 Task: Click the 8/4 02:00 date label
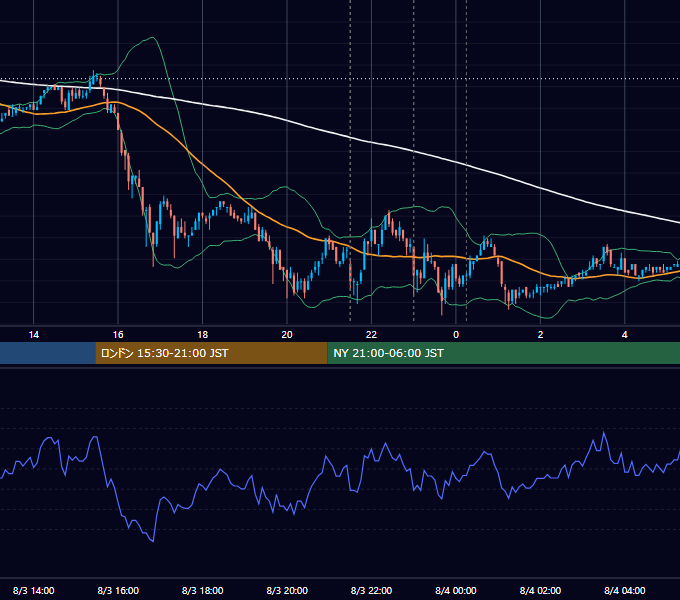coord(540,590)
